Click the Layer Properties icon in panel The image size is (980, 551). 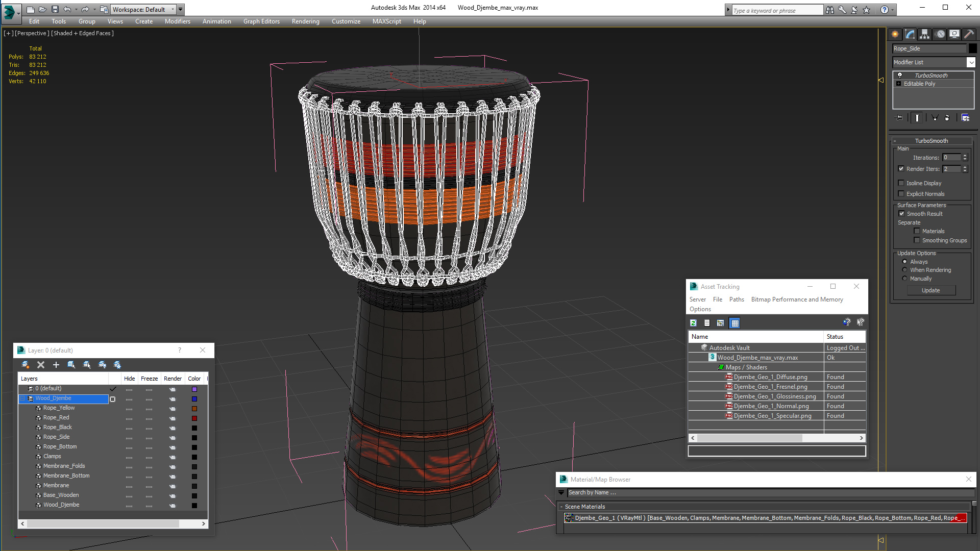point(116,365)
